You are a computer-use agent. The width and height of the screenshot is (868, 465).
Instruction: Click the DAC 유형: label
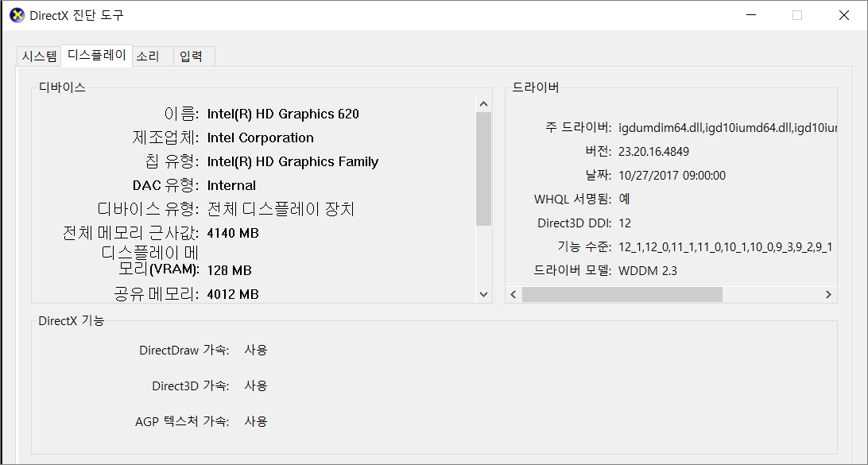click(x=165, y=185)
